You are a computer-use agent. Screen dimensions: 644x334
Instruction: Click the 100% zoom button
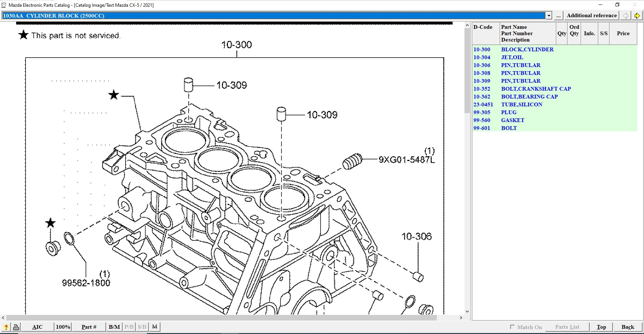(x=63, y=327)
